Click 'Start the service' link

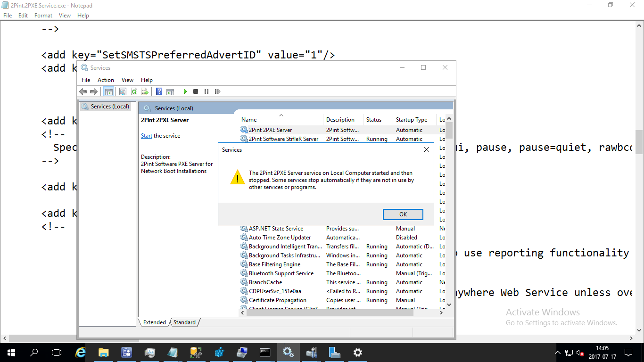(x=147, y=136)
